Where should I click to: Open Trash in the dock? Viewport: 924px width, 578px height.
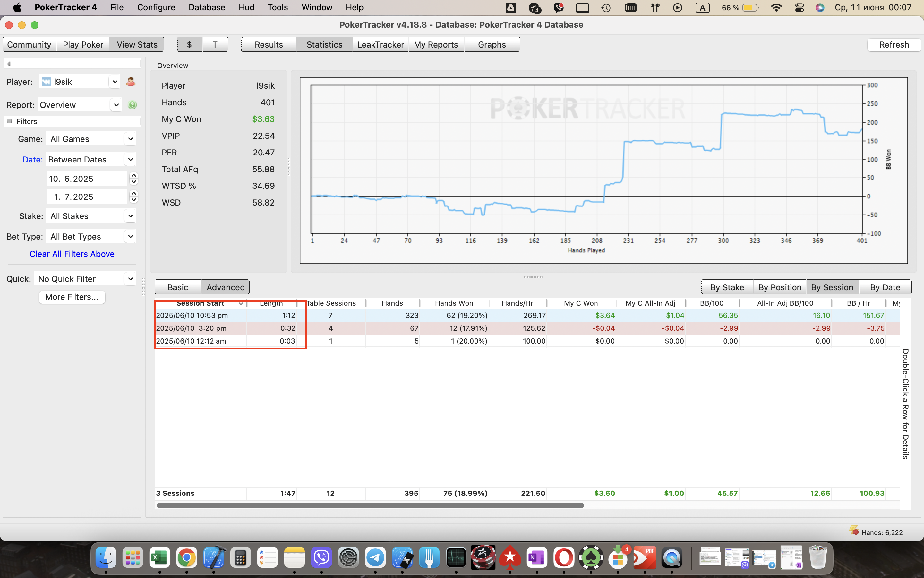[818, 558]
